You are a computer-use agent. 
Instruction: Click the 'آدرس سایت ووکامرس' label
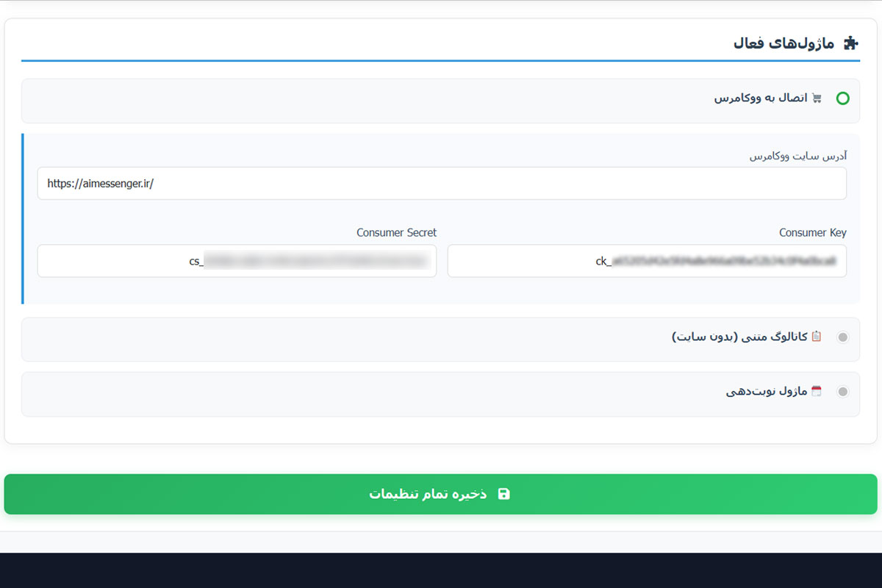[797, 156]
